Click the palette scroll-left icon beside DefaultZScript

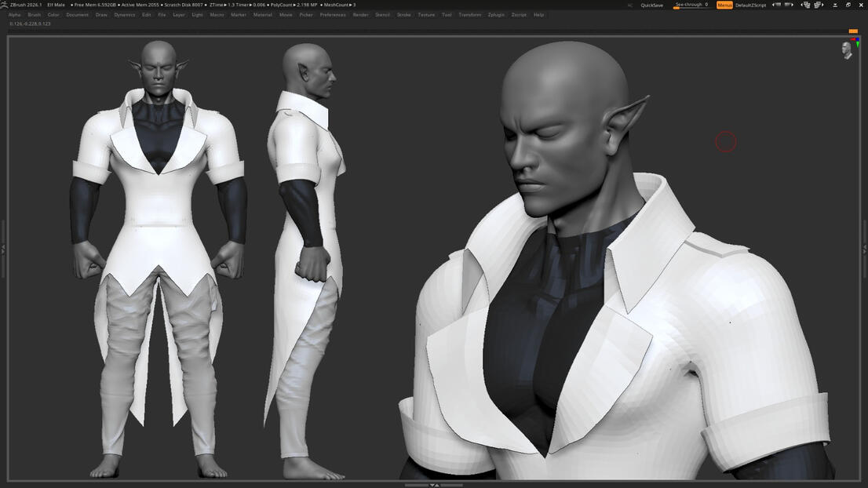(x=777, y=5)
